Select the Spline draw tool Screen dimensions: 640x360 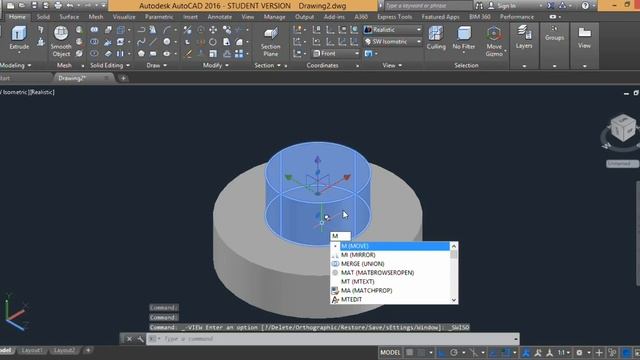[141, 42]
